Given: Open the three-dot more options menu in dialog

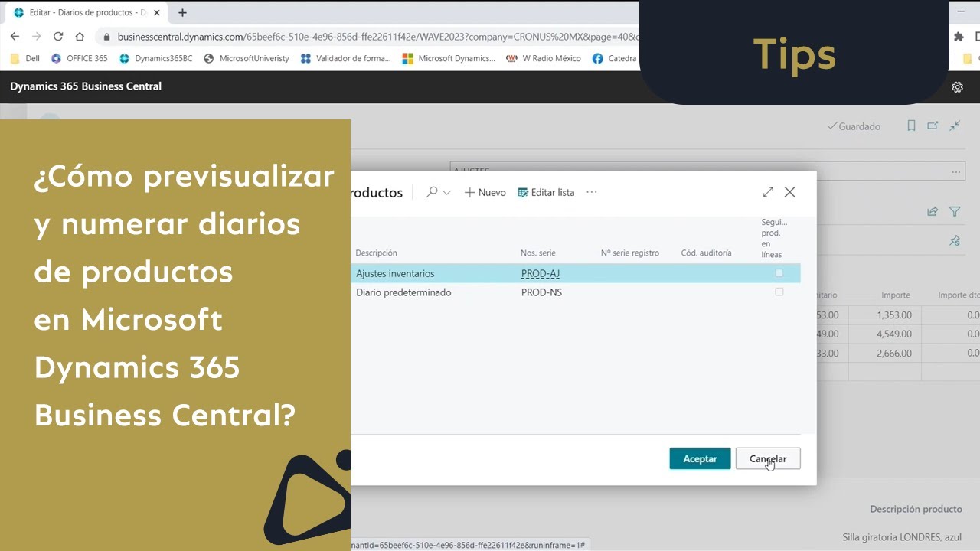Looking at the screenshot, I should click(x=591, y=192).
